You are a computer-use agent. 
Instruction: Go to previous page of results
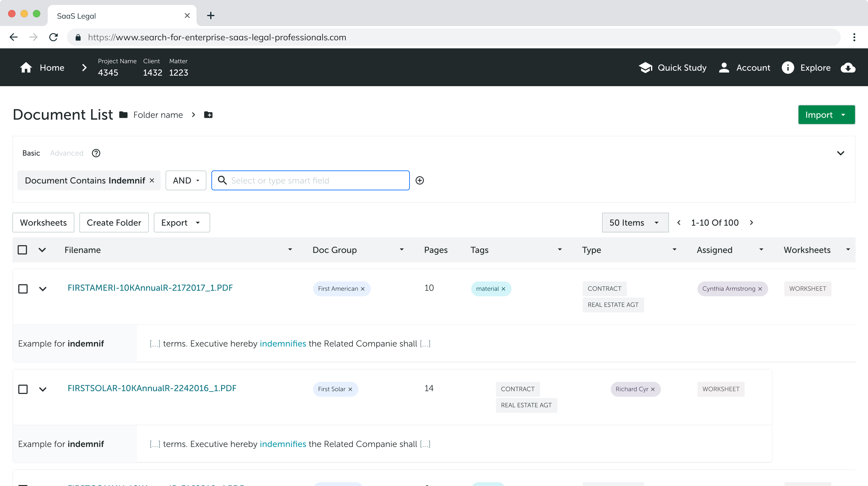point(679,223)
